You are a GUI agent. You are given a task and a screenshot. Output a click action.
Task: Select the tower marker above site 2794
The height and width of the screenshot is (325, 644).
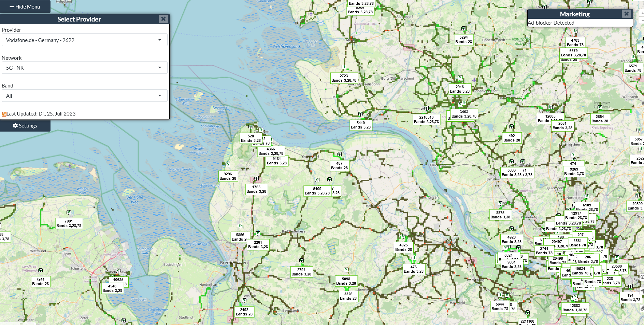click(x=302, y=261)
